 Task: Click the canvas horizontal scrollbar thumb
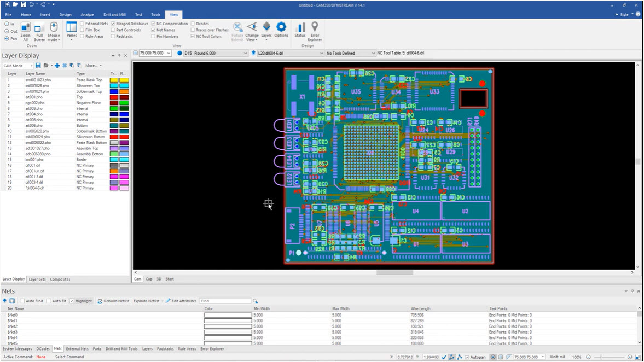click(394, 272)
